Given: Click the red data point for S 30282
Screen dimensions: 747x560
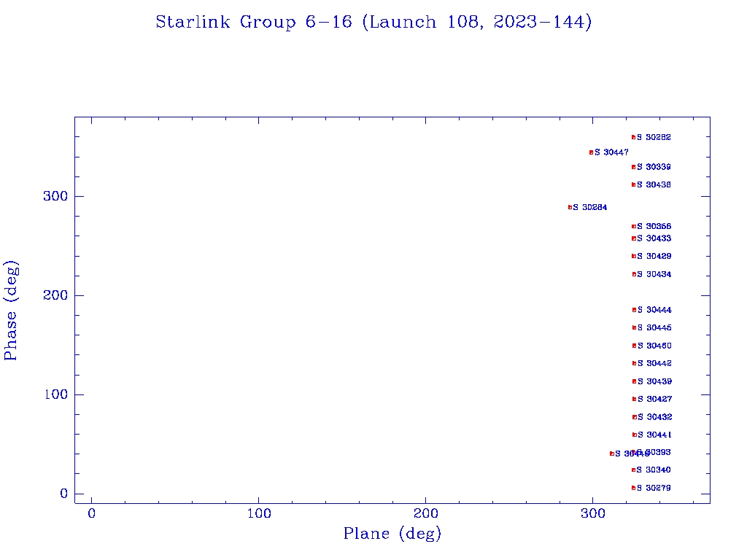Looking at the screenshot, I should click(633, 137).
